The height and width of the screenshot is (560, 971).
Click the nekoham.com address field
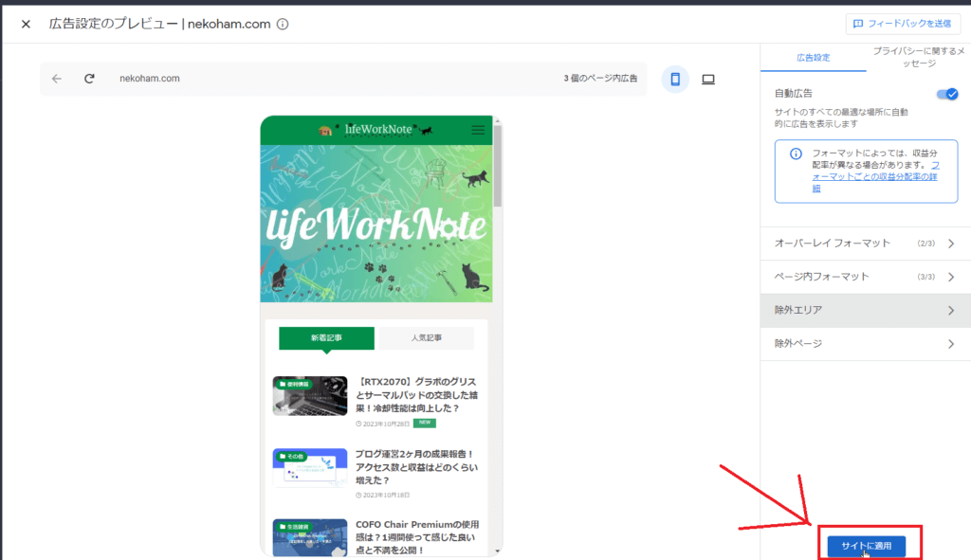click(x=149, y=79)
